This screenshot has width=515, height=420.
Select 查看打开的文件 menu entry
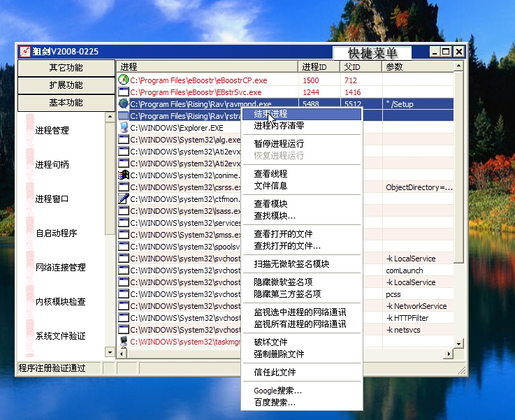pos(302,234)
